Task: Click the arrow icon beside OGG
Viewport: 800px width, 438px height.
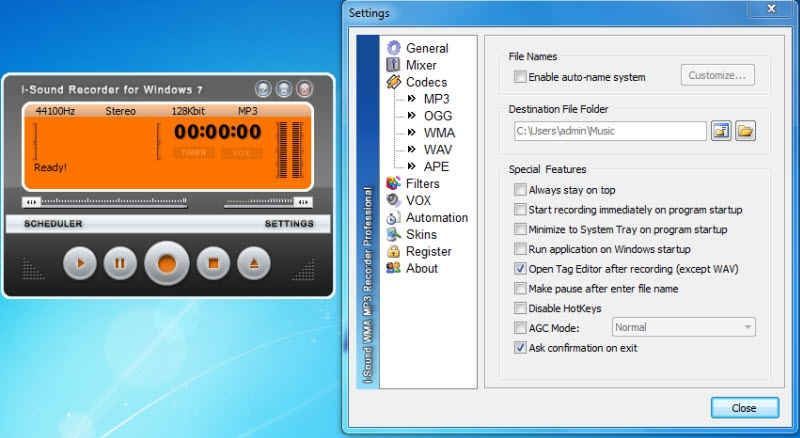Action: tap(412, 115)
